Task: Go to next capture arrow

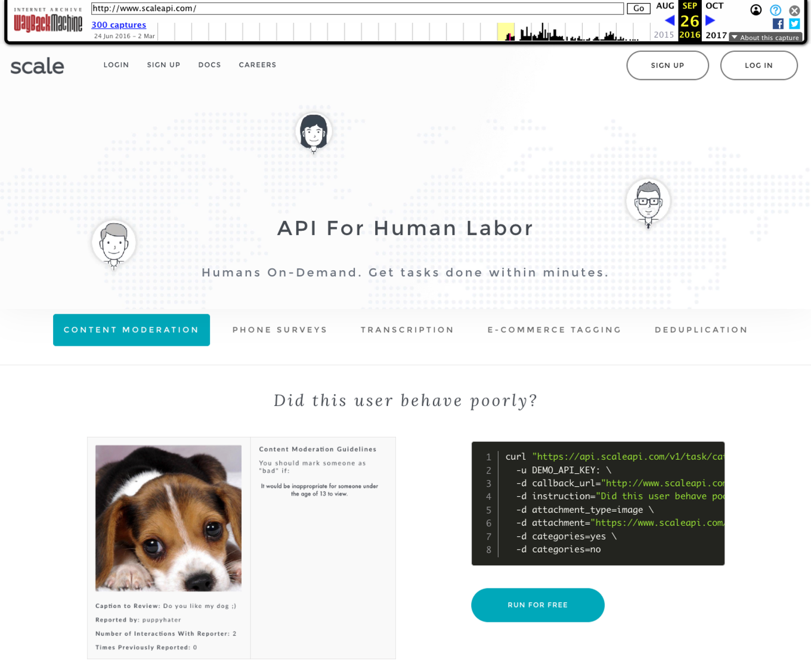Action: [x=710, y=20]
